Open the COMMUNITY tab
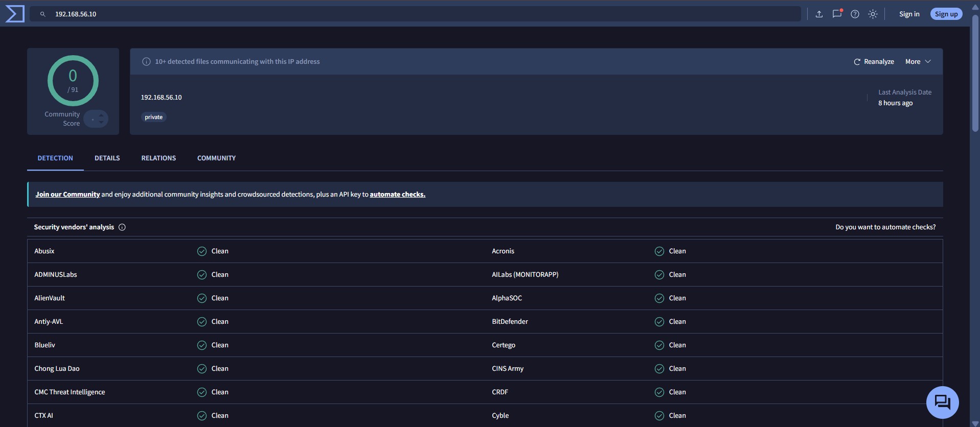The image size is (980, 427). [216, 158]
